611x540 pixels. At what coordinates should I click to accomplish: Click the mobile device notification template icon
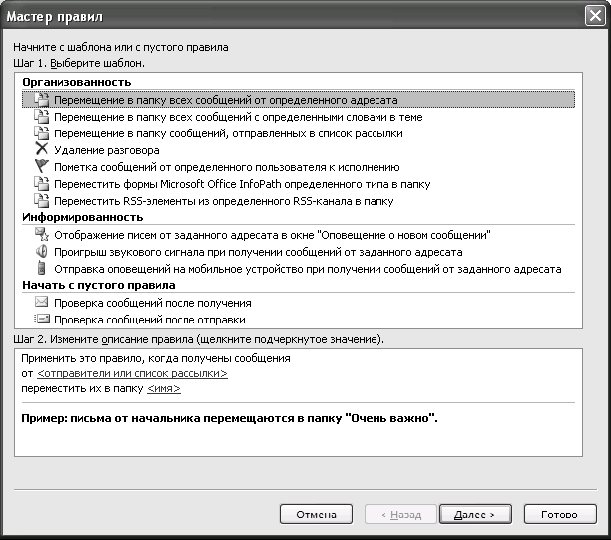[x=41, y=268]
